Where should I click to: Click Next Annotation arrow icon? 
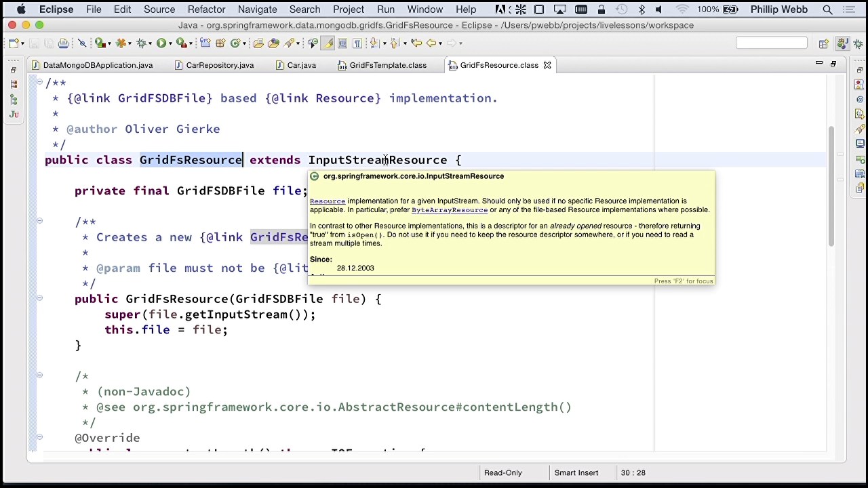coord(374,43)
